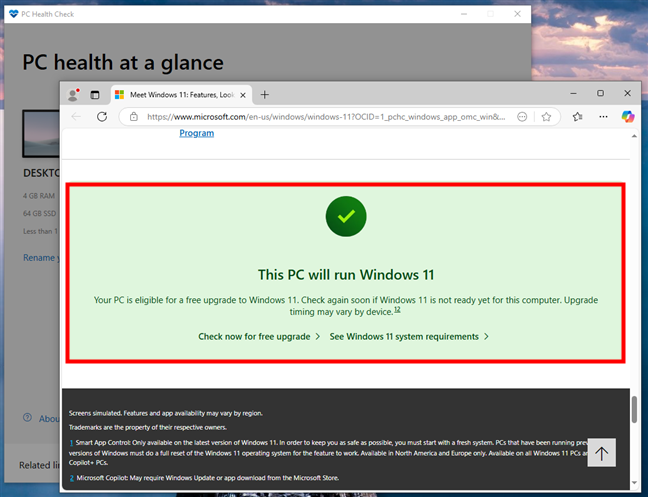Select the Meet Windows 11 tab
The image size is (648, 497).
(181, 95)
